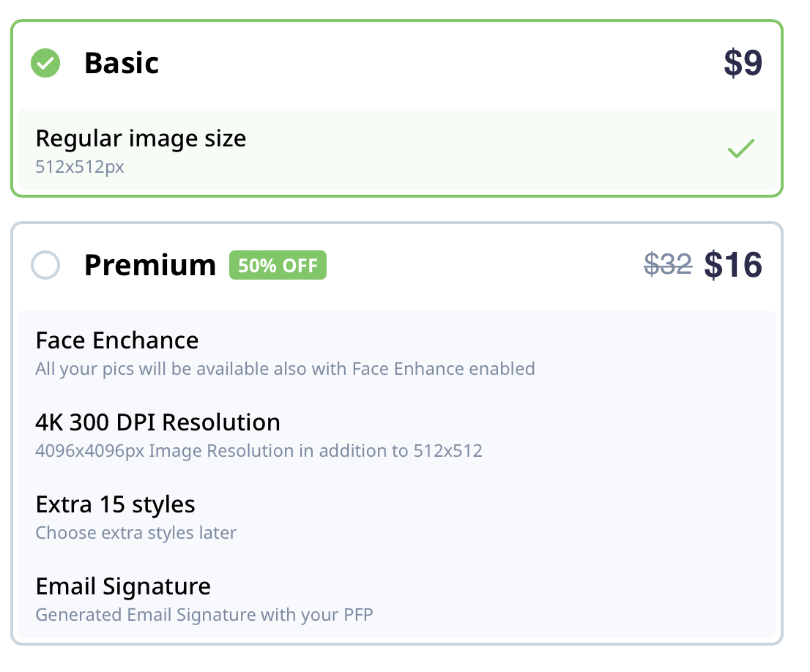
Task: Click the Email Signature feature heading
Action: pyautogui.click(x=123, y=587)
